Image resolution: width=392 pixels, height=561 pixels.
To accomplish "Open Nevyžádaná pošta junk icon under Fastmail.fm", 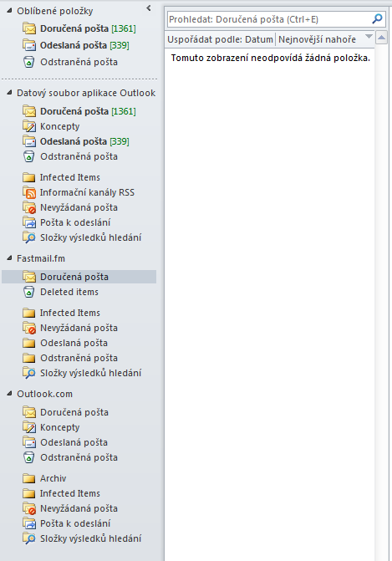I will point(29,328).
